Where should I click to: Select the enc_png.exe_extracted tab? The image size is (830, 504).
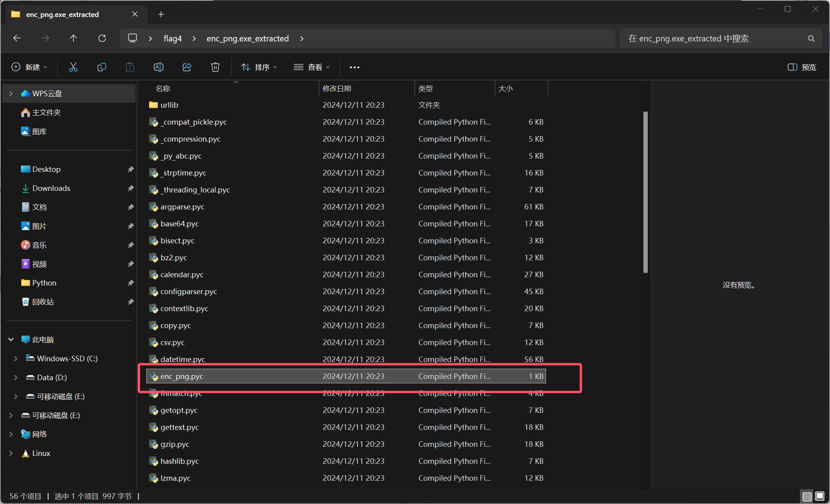pyautogui.click(x=77, y=15)
